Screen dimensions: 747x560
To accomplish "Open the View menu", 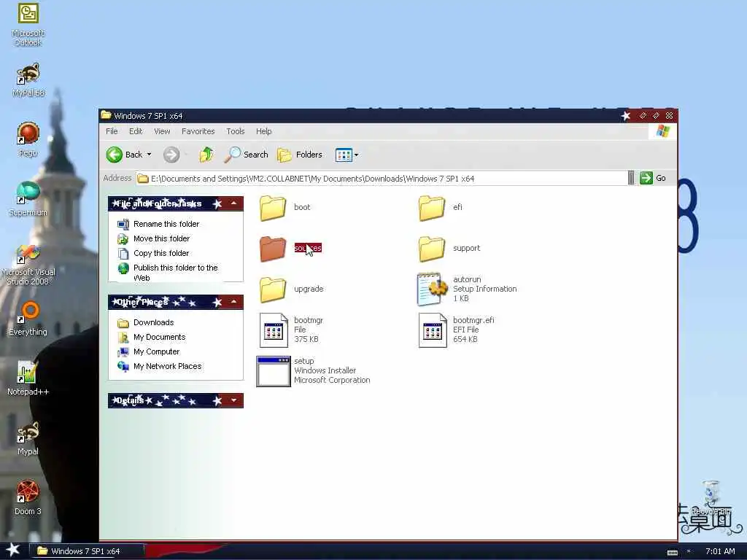I will [x=162, y=131].
